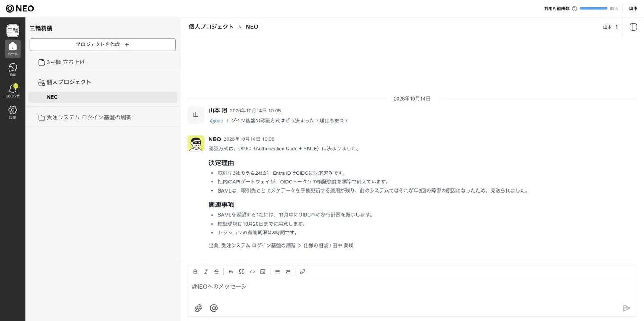Click the 関連事項 heading

pos(221,204)
